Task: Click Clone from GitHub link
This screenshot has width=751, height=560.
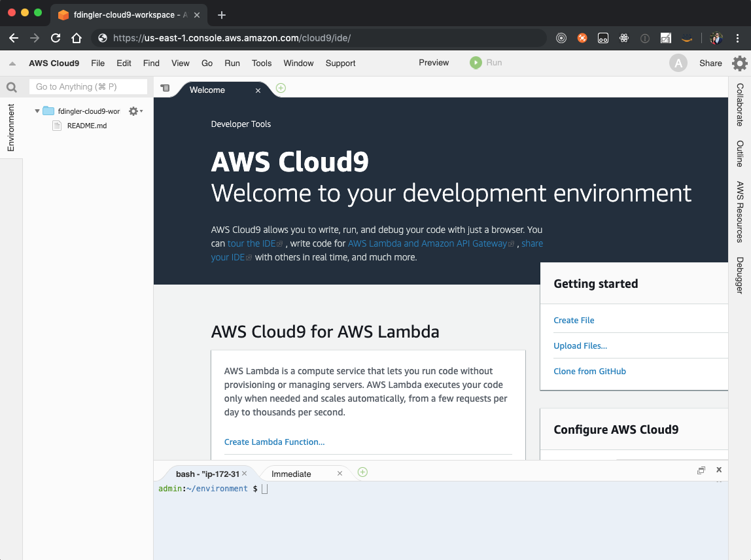Action: (589, 371)
